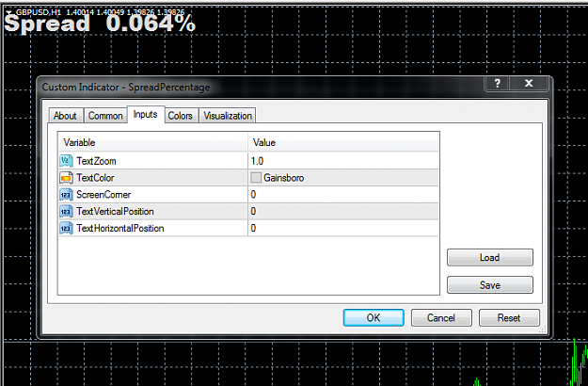
Task: Switch to the Common tab
Action: 105,116
